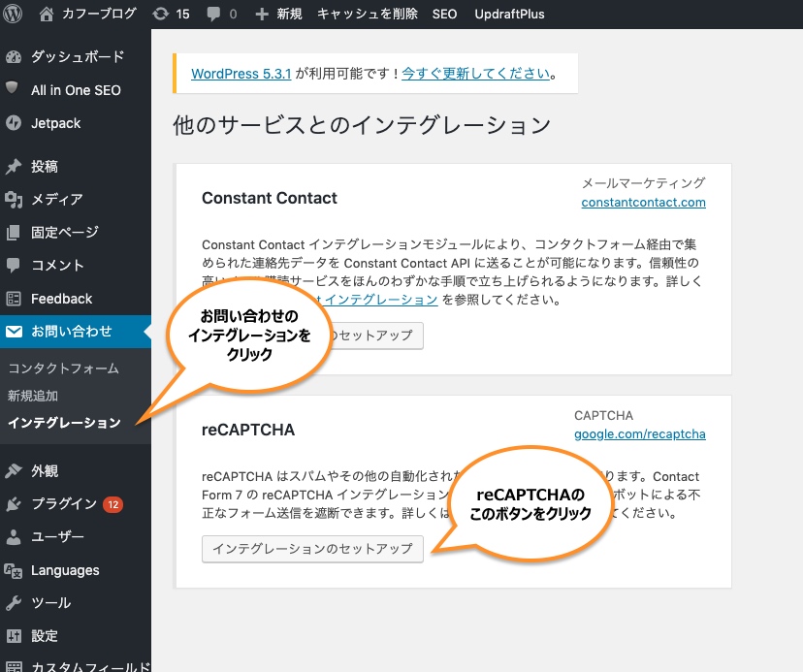The image size is (803, 672).
Task: Open the updates icon showing 15
Action: click(160, 14)
